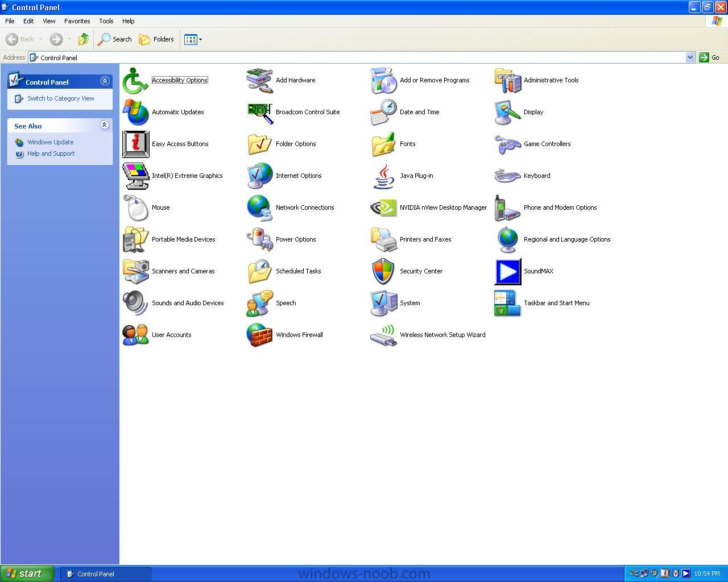Open the Add Hardware applet icon
This screenshot has height=582, width=728.
pos(259,80)
